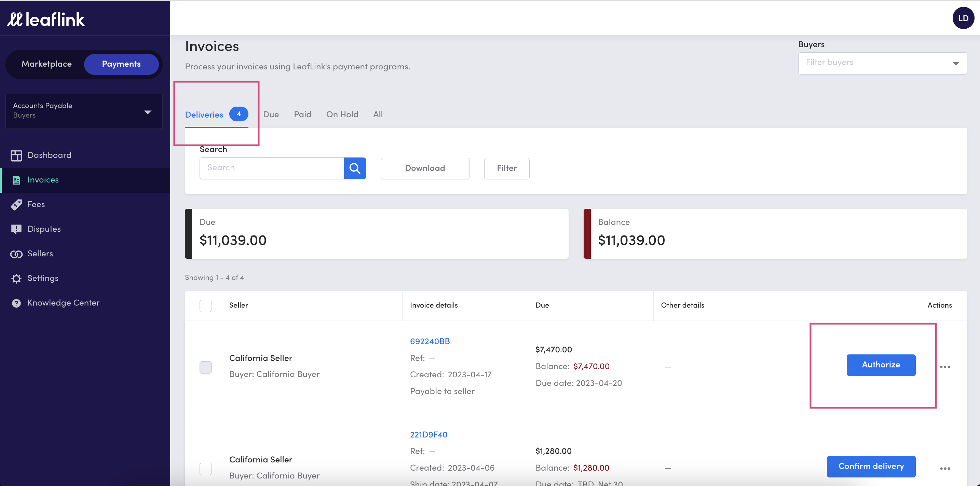
Task: Click 'Showing 1 – 4 of 4' text
Action: (214, 278)
